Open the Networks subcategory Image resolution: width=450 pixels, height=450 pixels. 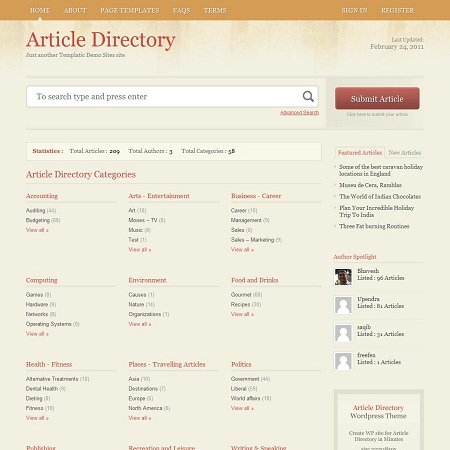click(x=37, y=314)
